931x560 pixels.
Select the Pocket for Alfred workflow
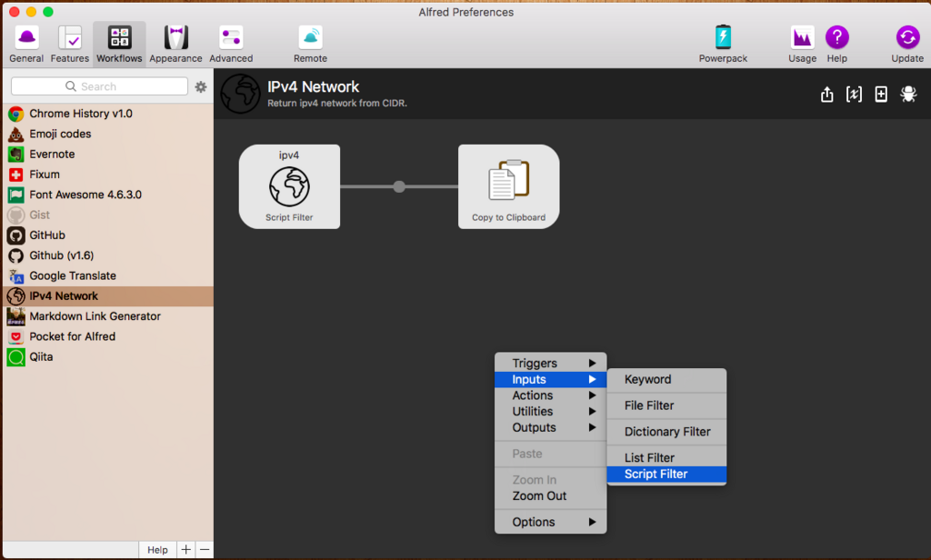(x=108, y=336)
